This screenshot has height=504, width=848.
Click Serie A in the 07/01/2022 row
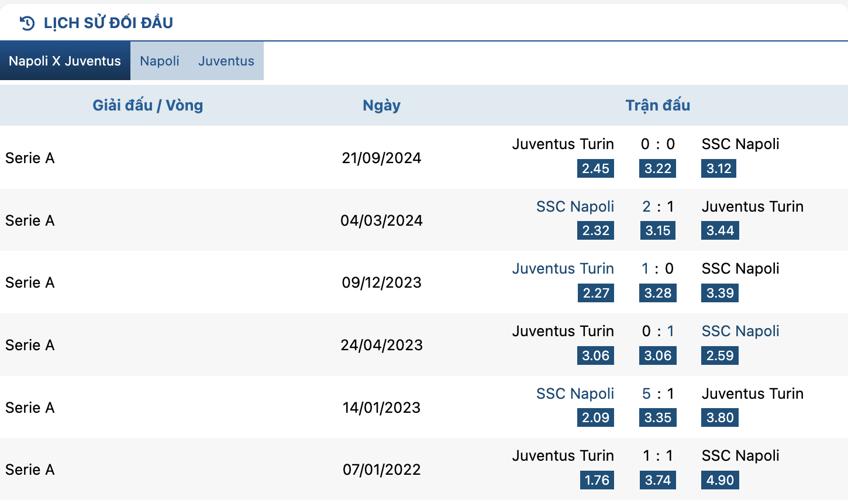tap(30, 470)
